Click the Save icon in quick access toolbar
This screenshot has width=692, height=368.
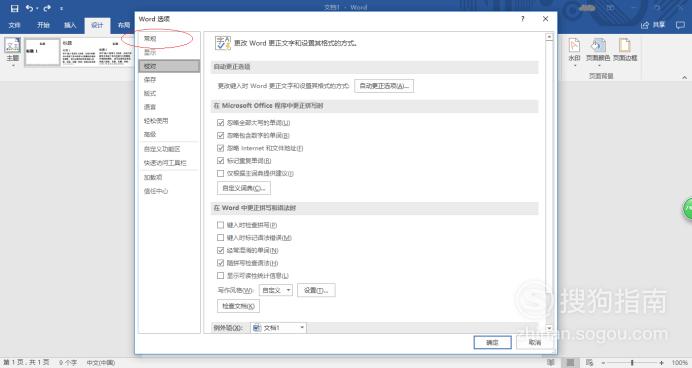(15, 8)
